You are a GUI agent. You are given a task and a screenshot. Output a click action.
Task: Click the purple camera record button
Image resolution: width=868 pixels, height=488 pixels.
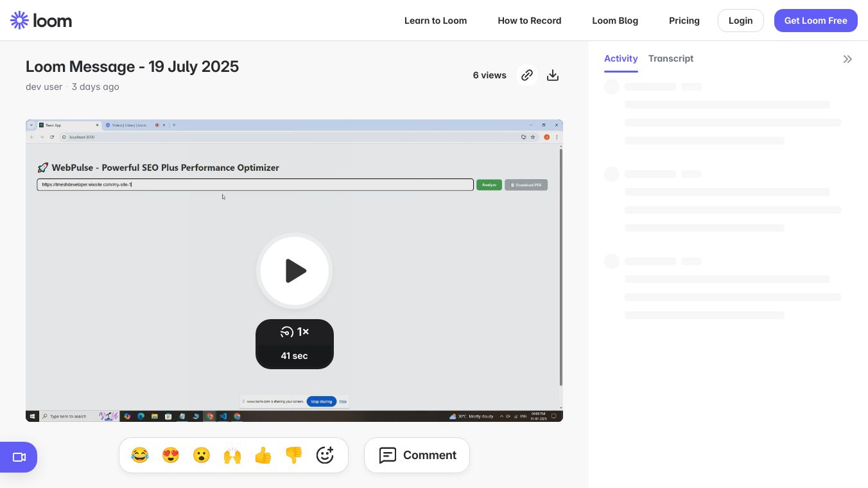pyautogui.click(x=19, y=457)
